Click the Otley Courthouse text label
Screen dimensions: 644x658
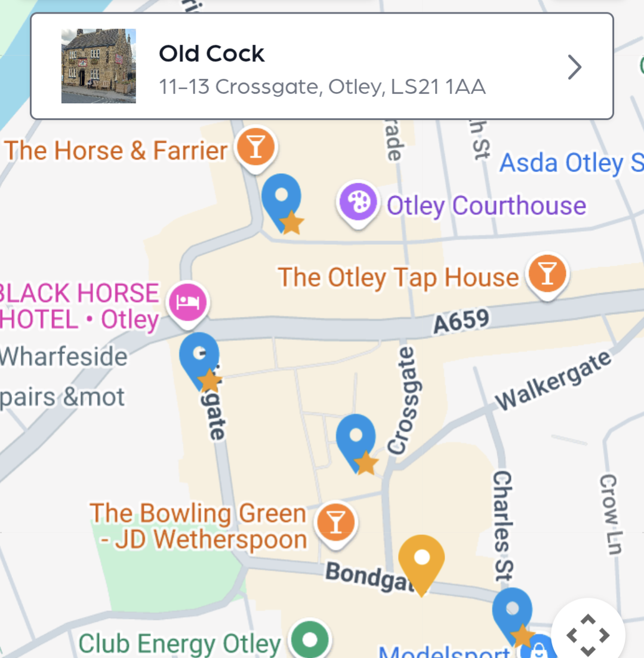pyautogui.click(x=486, y=205)
